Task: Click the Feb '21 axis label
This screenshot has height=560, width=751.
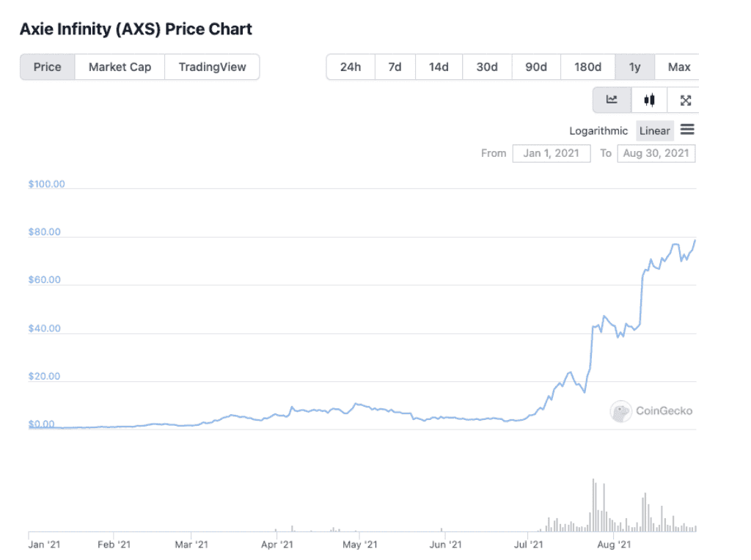Action: 114,544
